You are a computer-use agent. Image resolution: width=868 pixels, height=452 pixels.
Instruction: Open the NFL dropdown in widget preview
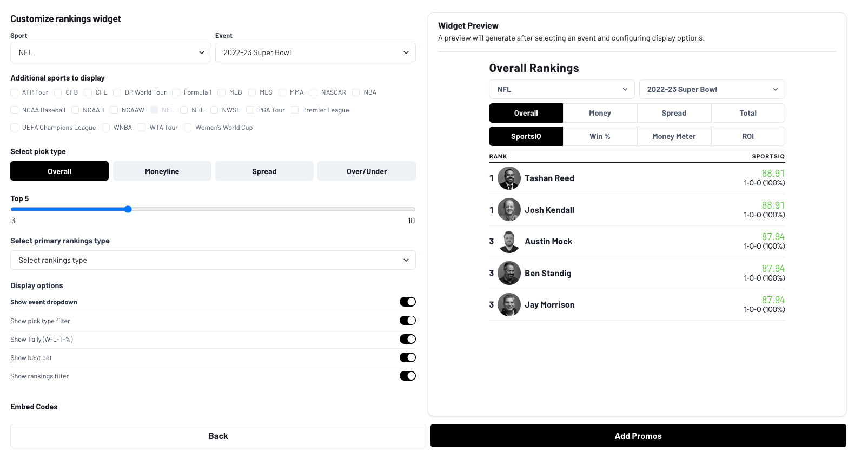pyautogui.click(x=562, y=89)
